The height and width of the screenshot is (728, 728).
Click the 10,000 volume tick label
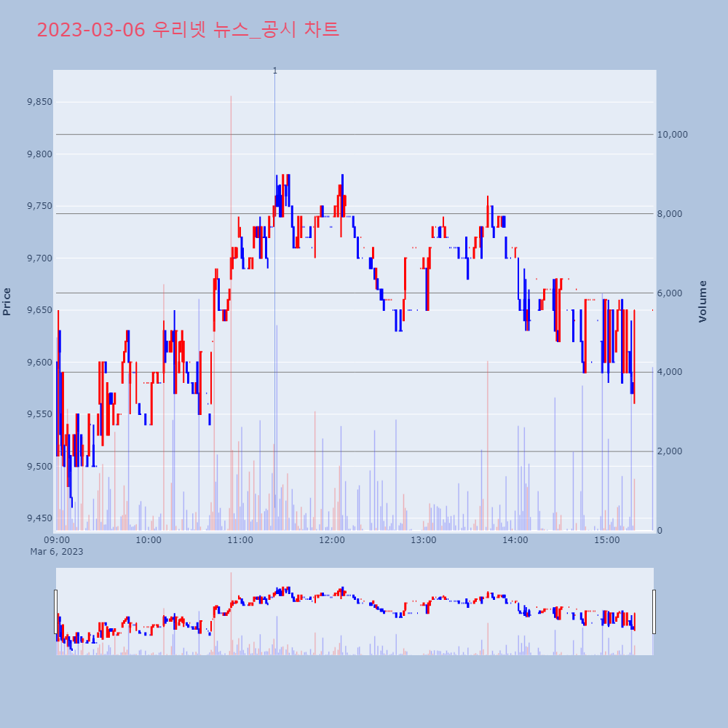[x=672, y=135]
